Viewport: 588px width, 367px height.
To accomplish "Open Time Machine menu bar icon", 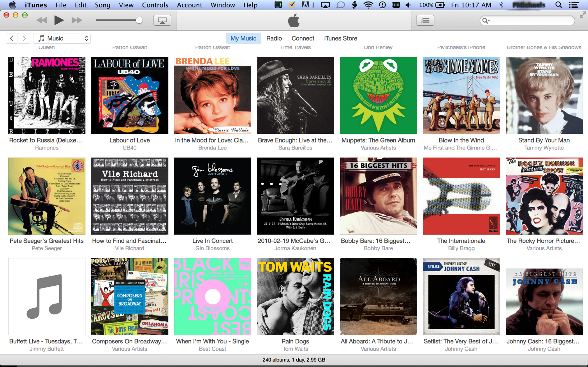I will [x=382, y=5].
